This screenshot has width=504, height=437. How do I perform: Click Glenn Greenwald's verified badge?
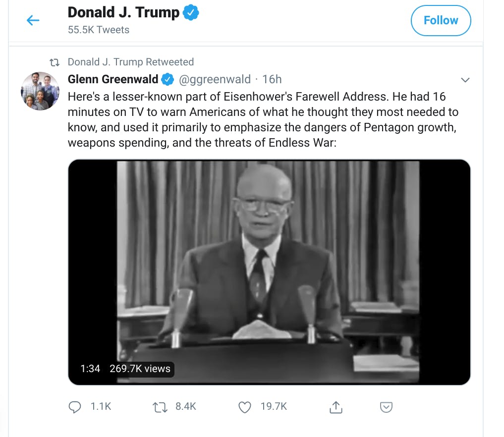click(168, 79)
